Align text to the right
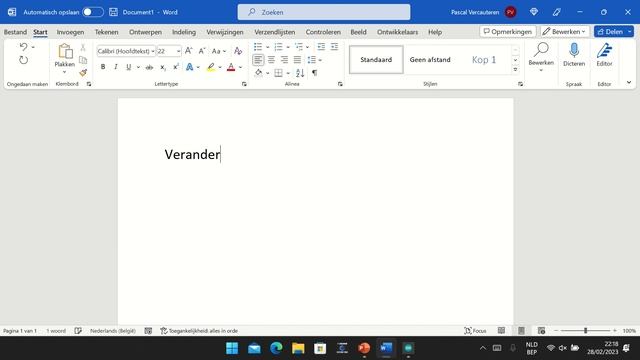 point(284,60)
